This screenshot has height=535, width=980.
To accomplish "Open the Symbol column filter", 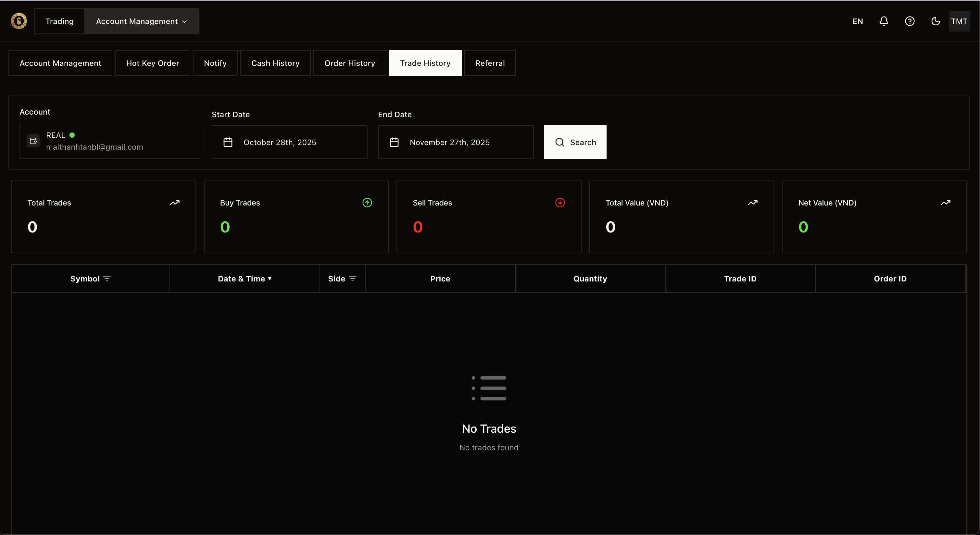I will (x=107, y=279).
